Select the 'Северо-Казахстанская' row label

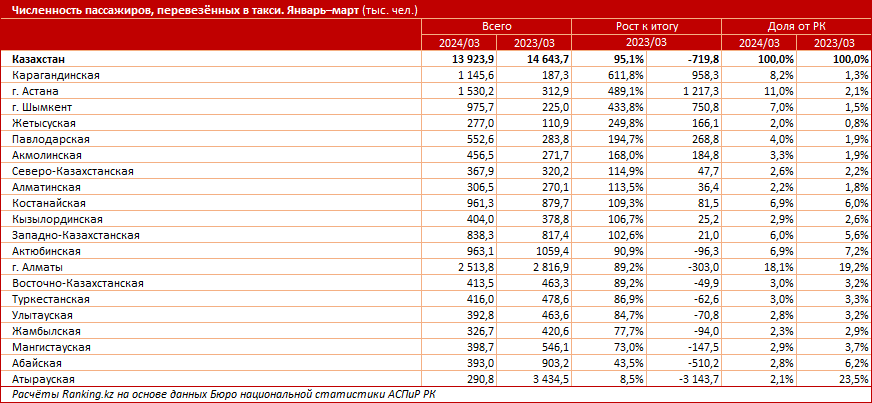73,172
